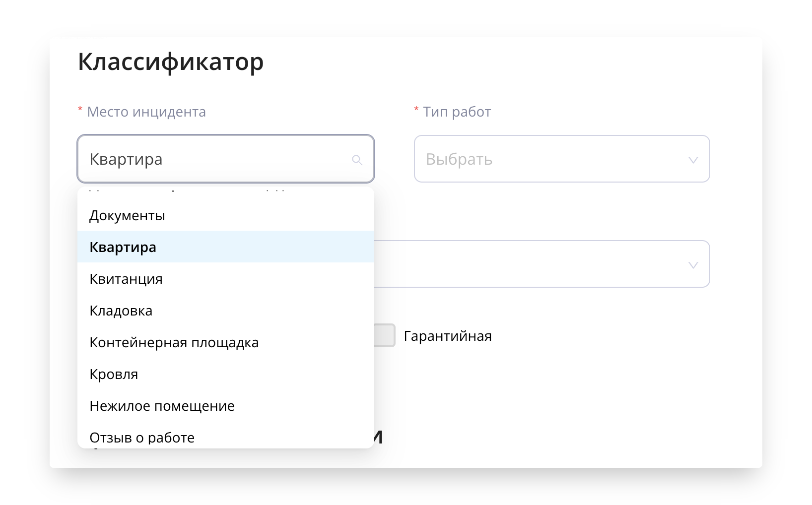Screen dimensions: 812x505
Task: Click the 'Место инцидента' field label
Action: 146,112
